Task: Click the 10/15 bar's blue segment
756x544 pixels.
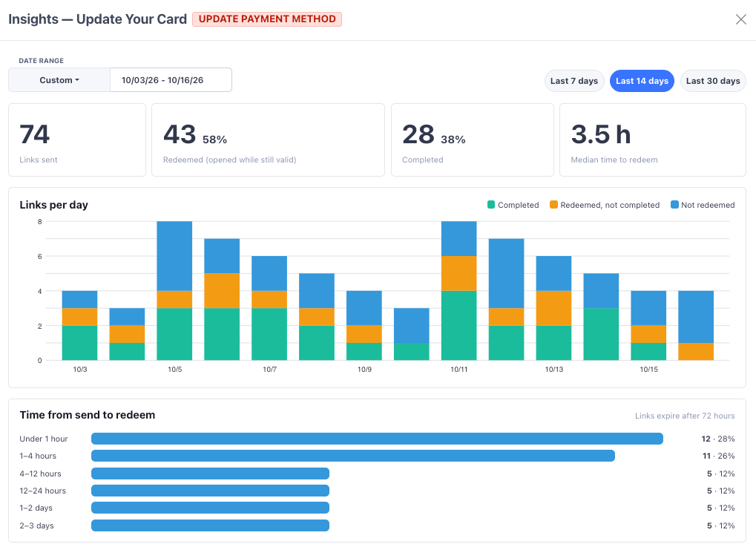Action: 648,308
